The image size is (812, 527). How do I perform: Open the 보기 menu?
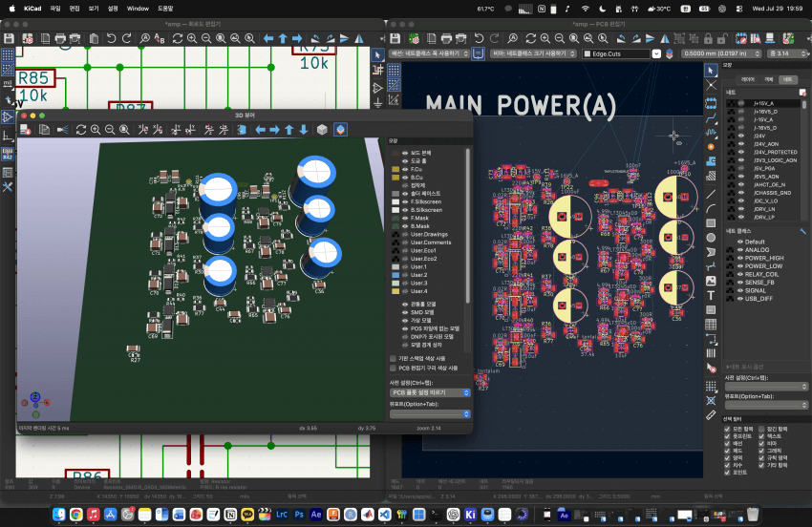point(94,9)
